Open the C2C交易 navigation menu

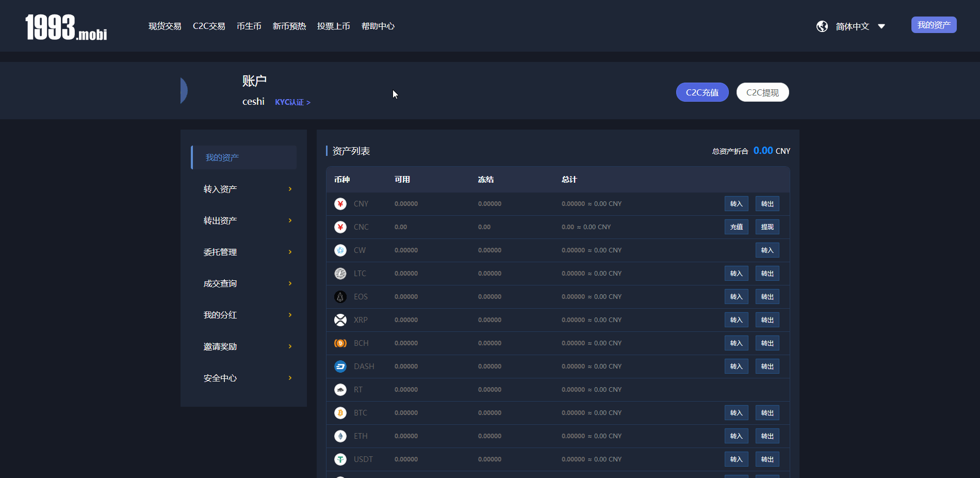(209, 26)
